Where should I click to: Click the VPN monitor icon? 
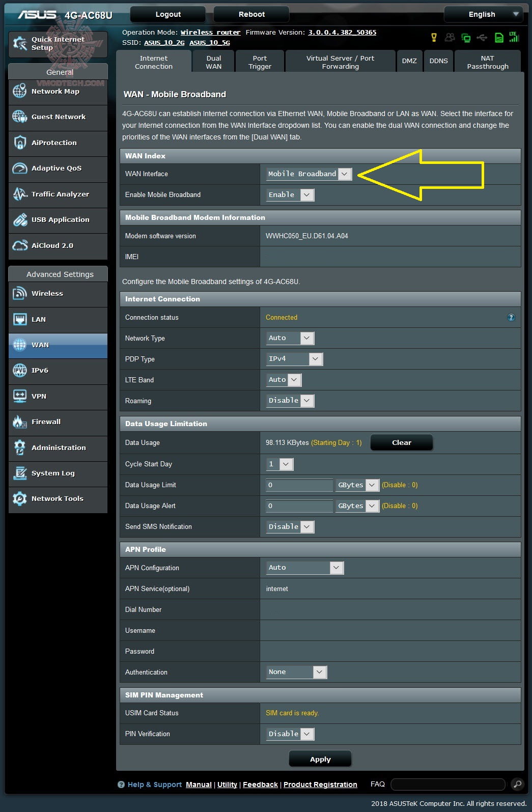tap(20, 396)
